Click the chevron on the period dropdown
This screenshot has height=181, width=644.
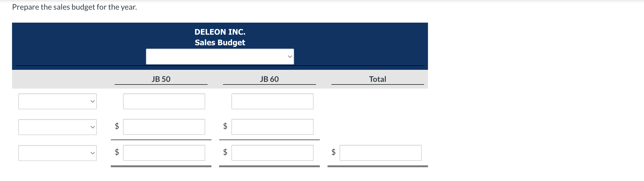[x=289, y=57]
